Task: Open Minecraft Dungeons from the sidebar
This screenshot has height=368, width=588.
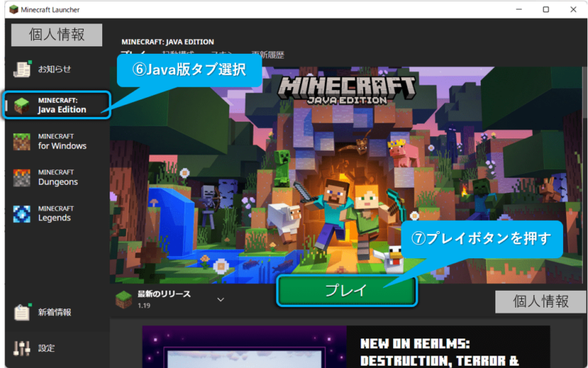Action: coord(57,177)
